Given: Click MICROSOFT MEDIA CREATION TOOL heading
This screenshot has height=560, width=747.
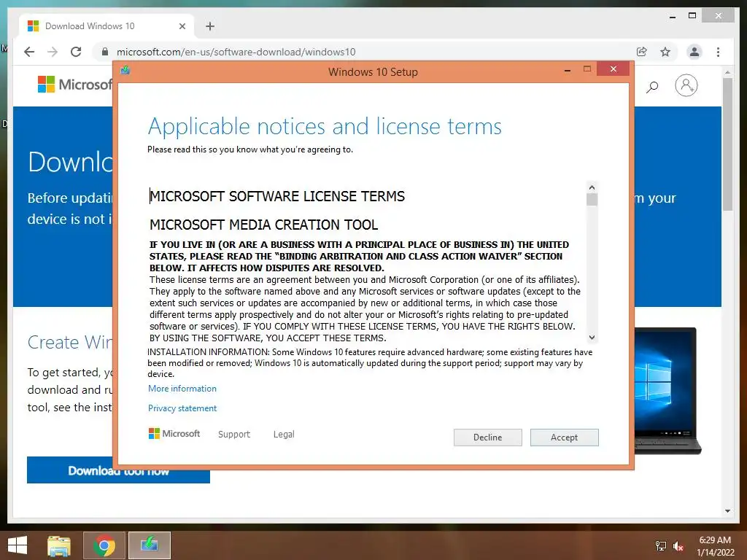Looking at the screenshot, I should (x=264, y=225).
